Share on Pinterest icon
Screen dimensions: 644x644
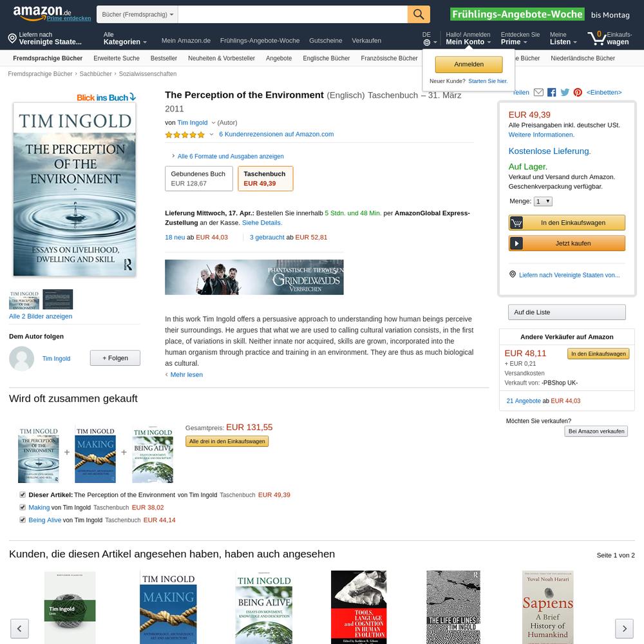click(578, 92)
